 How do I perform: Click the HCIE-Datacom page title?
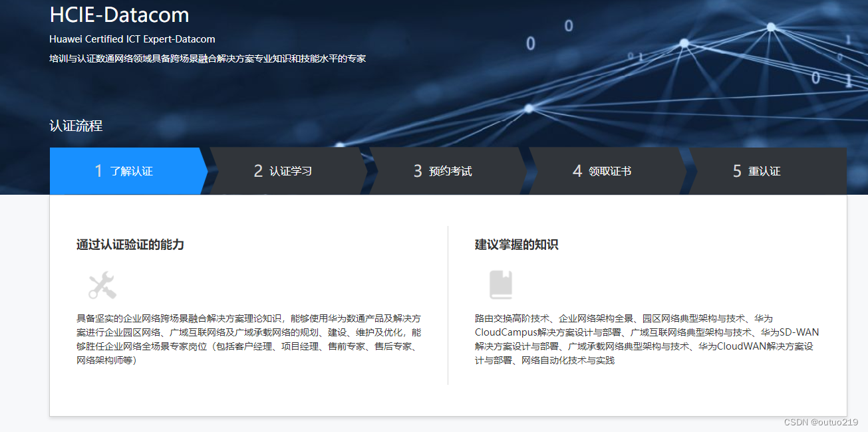[x=118, y=15]
